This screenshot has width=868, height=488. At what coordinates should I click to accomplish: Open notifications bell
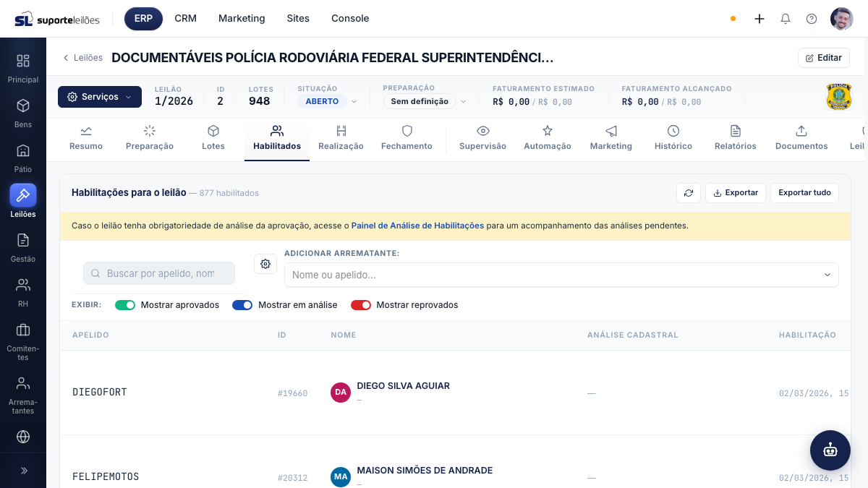coord(786,19)
